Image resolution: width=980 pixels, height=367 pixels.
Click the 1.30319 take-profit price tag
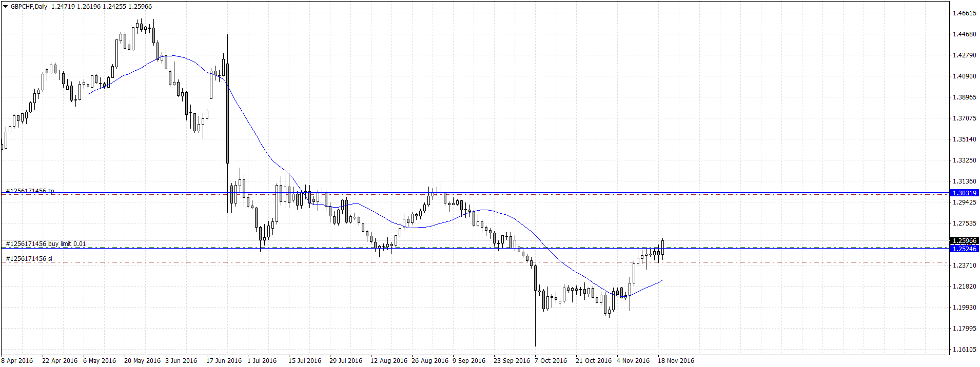click(965, 193)
